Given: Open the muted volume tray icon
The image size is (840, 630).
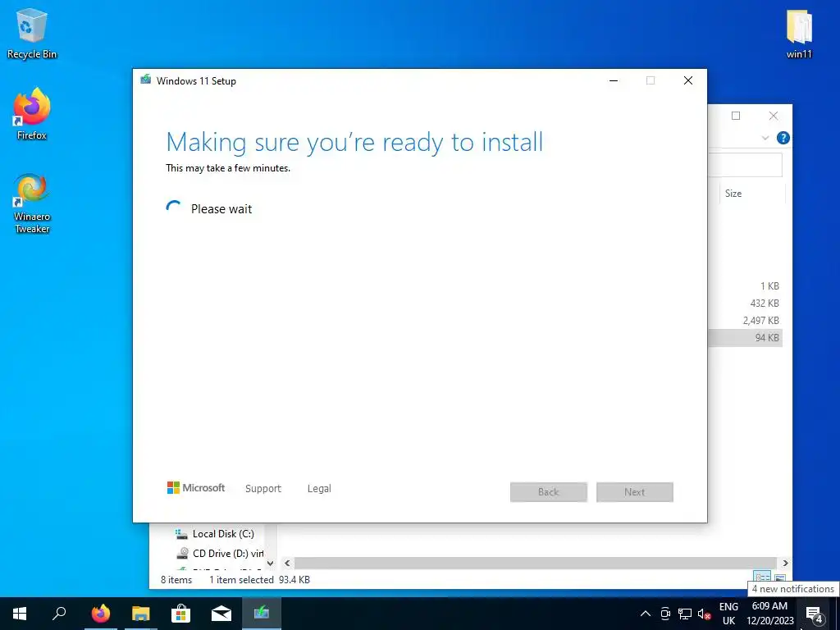Looking at the screenshot, I should pyautogui.click(x=703, y=614).
